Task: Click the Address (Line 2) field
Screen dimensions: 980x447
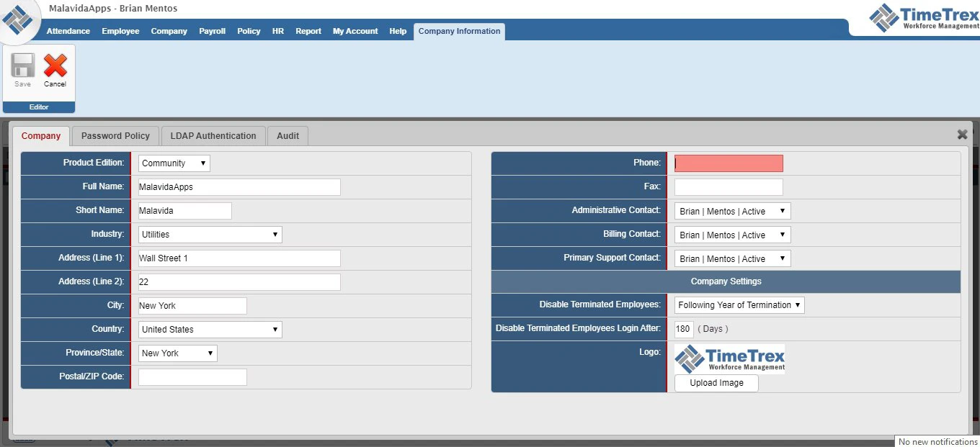Action: click(239, 282)
